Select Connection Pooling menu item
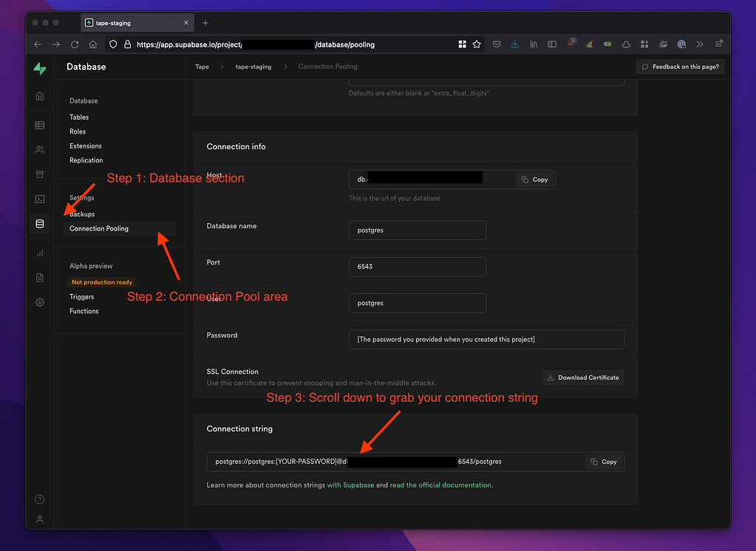Screen dimensions: 756x551 point(120,228)
